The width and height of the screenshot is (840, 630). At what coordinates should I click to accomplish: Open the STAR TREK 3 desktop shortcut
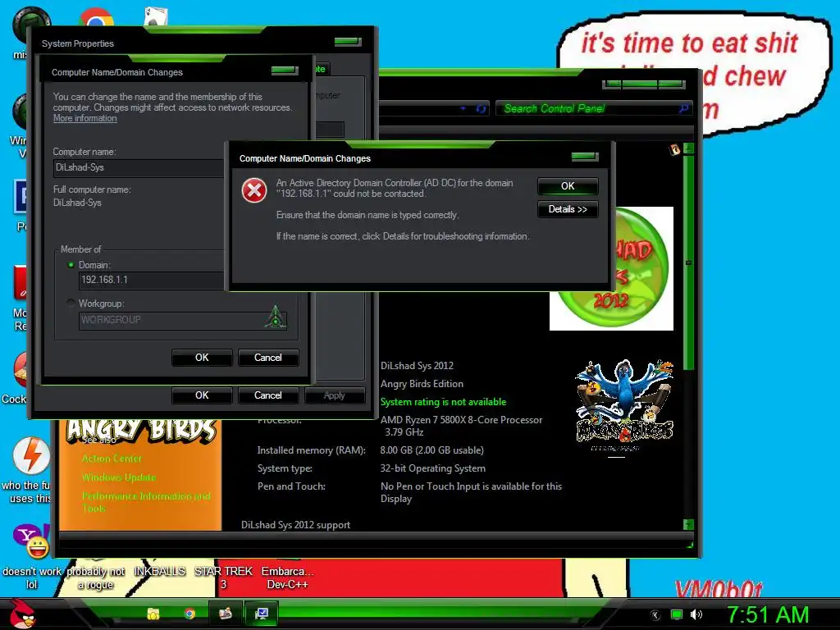coord(223,578)
